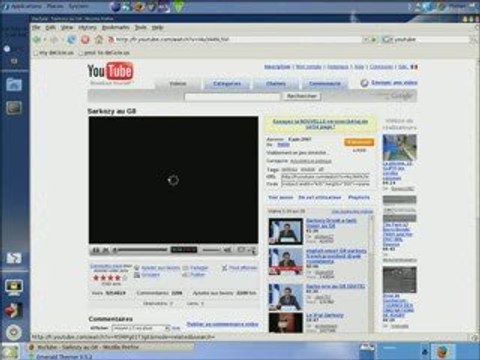
Task: Switch to YouTube Chaînes tab
Action: point(276,84)
